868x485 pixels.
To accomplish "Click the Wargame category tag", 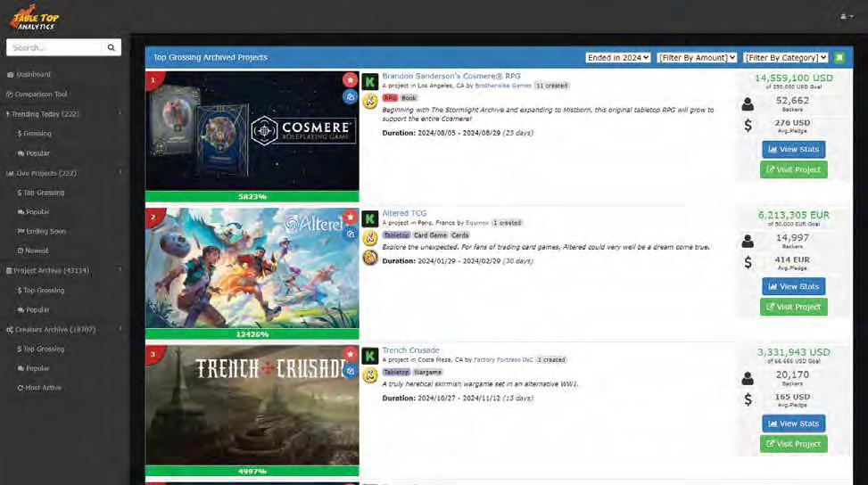I will pos(427,372).
